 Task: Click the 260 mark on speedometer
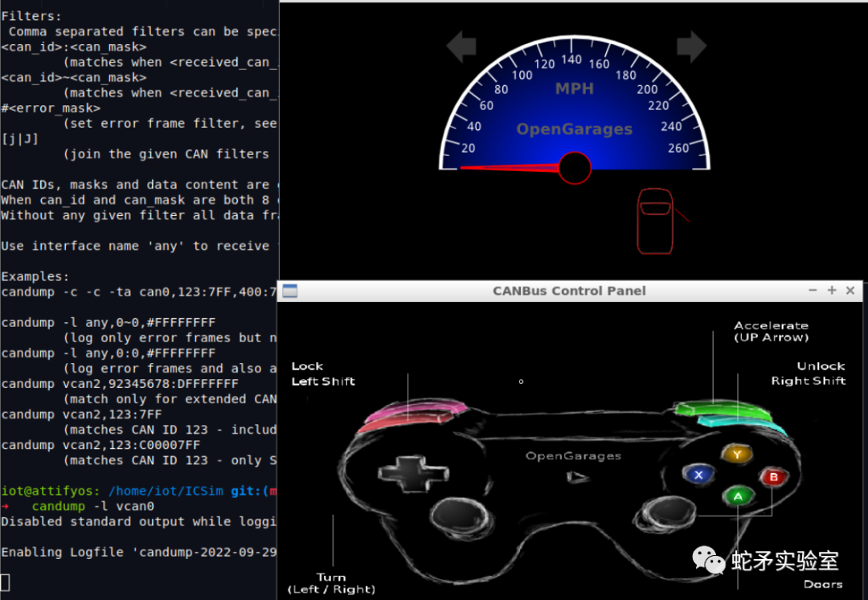coord(678,149)
